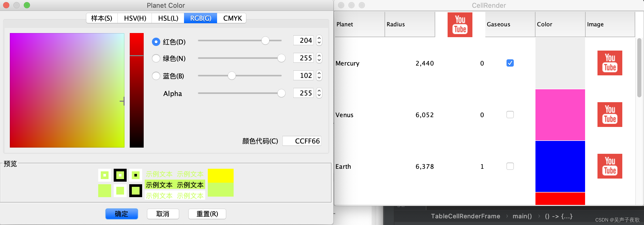The width and height of the screenshot is (644, 225).
Task: Switch to the HSV(H) tab
Action: click(x=135, y=18)
